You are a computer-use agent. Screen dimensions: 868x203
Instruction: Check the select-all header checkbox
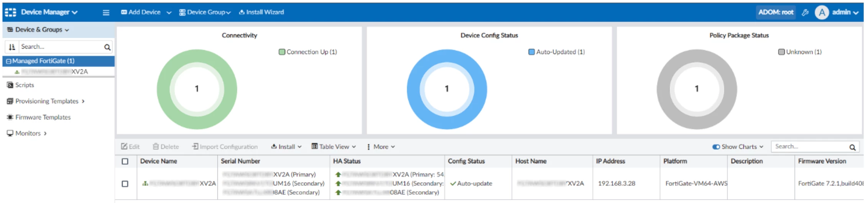(x=125, y=162)
